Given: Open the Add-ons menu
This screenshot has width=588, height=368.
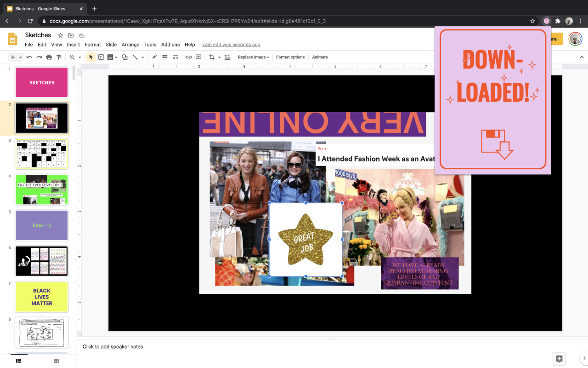Looking at the screenshot, I should click(170, 44).
